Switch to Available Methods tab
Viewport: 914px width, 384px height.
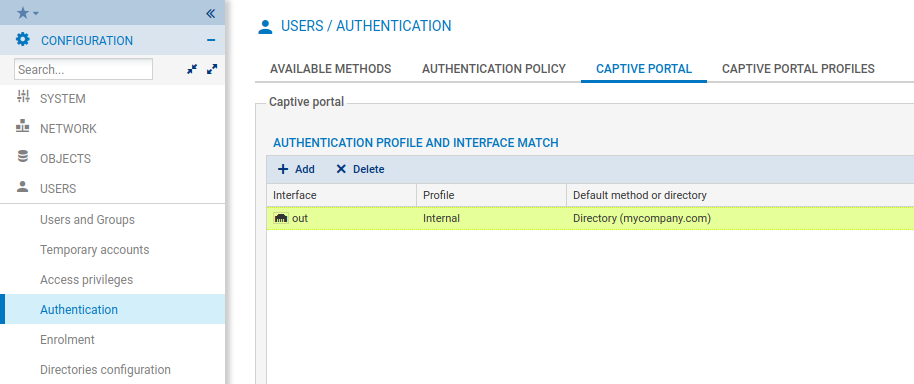click(331, 69)
